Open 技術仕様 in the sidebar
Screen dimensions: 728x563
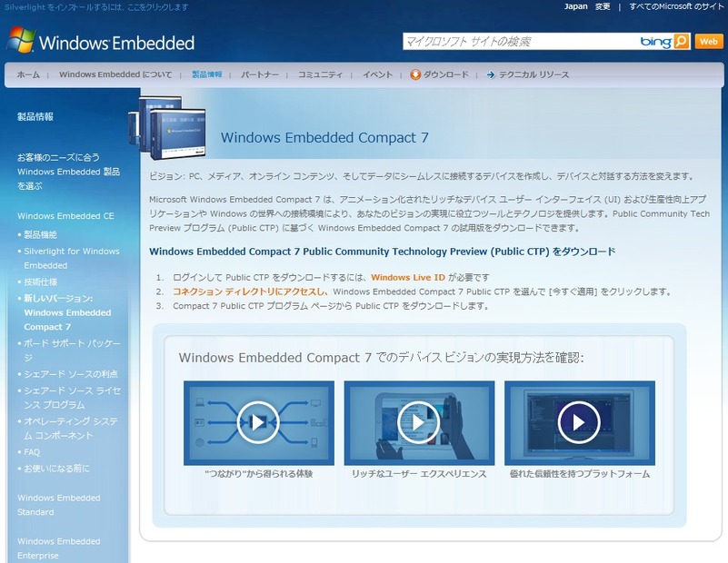[40, 282]
